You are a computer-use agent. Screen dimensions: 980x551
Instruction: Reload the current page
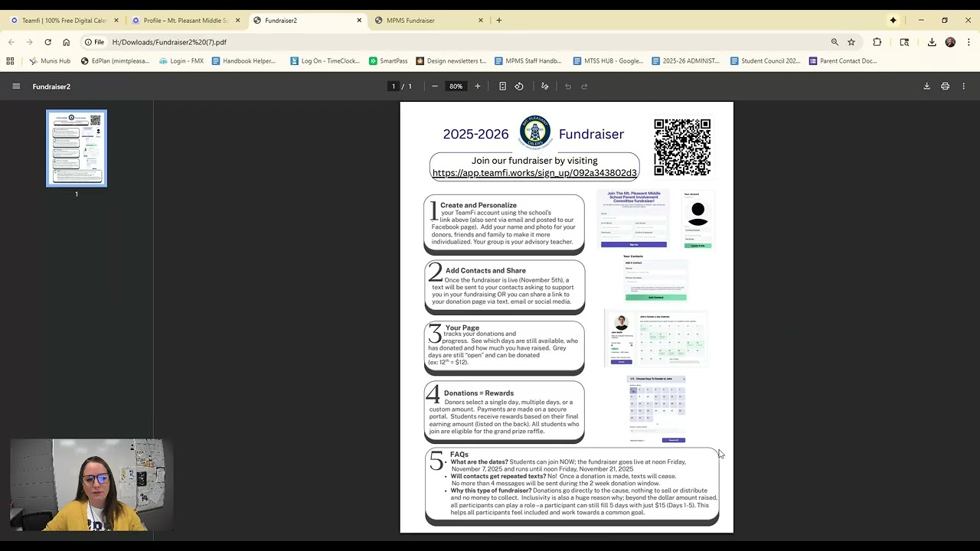47,42
